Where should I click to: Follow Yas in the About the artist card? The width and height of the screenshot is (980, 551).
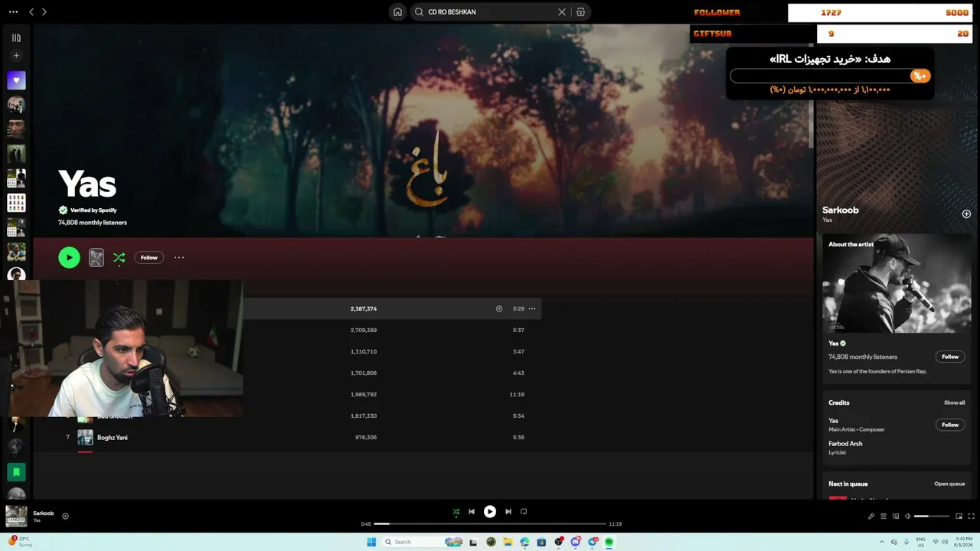(x=950, y=357)
